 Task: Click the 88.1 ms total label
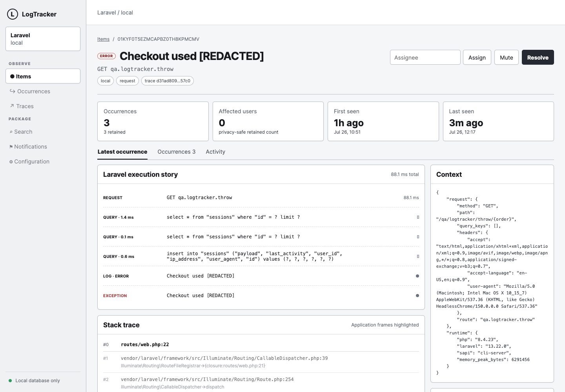[405, 174]
